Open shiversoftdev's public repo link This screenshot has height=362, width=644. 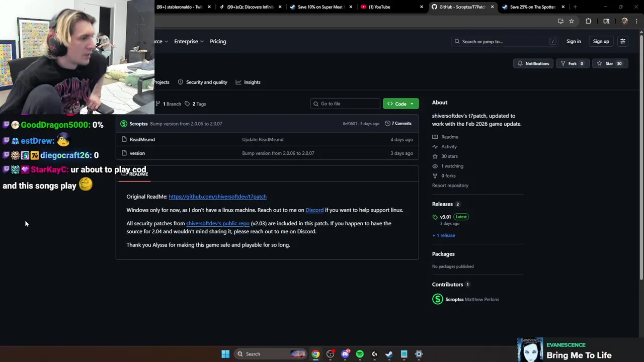[x=218, y=223]
